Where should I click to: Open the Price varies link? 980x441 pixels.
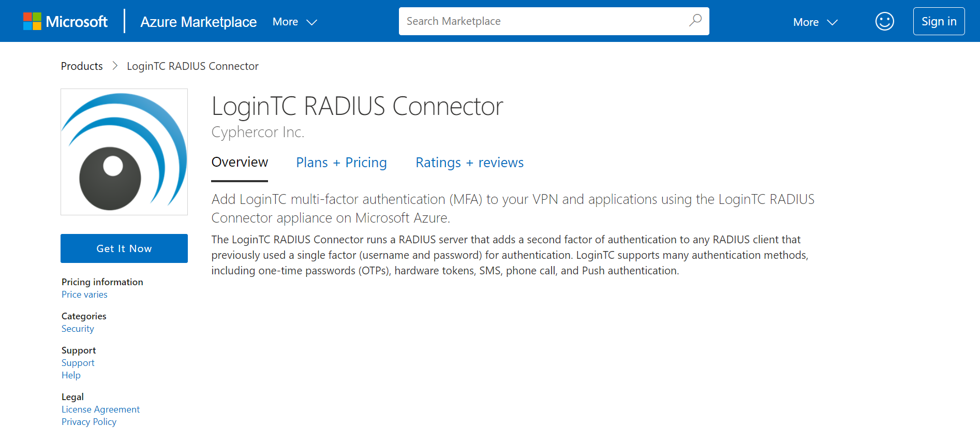(x=84, y=295)
